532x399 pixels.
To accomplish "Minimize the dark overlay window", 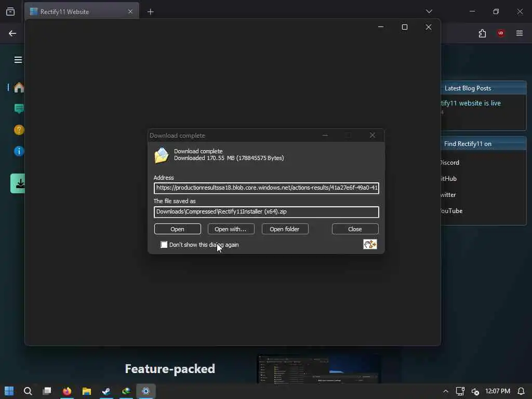I will click(x=381, y=27).
